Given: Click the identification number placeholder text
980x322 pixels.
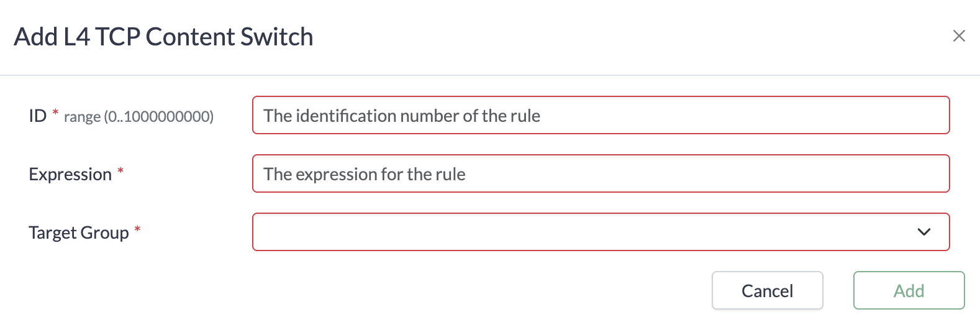Looking at the screenshot, I should tap(401, 116).
